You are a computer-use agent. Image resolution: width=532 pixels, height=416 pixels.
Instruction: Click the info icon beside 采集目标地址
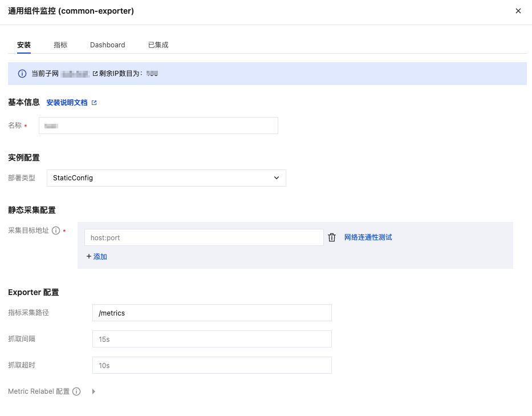pos(56,231)
